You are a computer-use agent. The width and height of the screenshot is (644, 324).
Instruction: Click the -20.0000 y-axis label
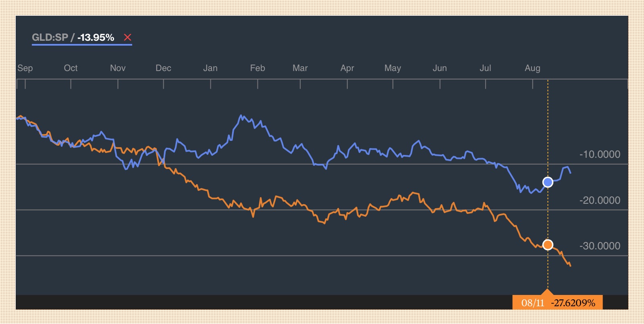600,201
